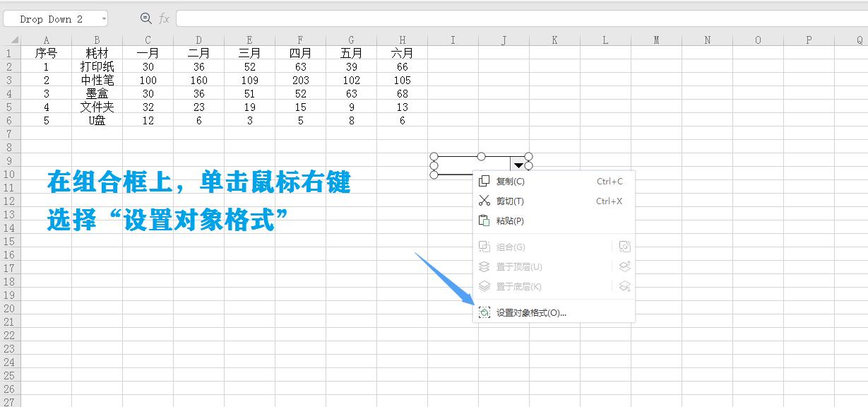Viewport: 868px width, 407px height.
Task: Click the 组合 group shapes icon on the right
Action: (624, 246)
